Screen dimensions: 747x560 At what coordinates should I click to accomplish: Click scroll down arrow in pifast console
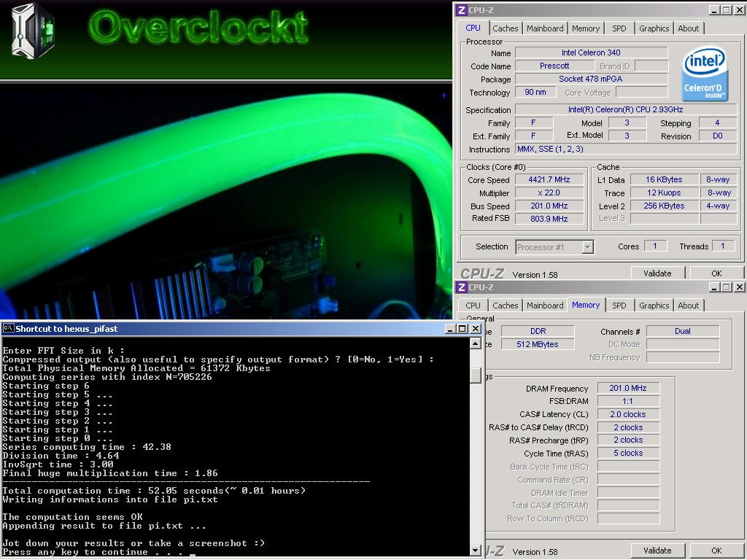point(476,551)
